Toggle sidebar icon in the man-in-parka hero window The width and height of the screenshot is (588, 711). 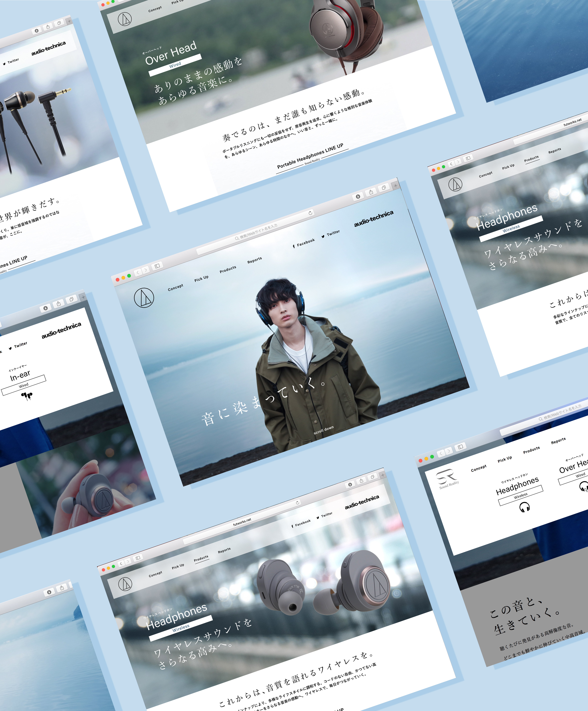157,266
